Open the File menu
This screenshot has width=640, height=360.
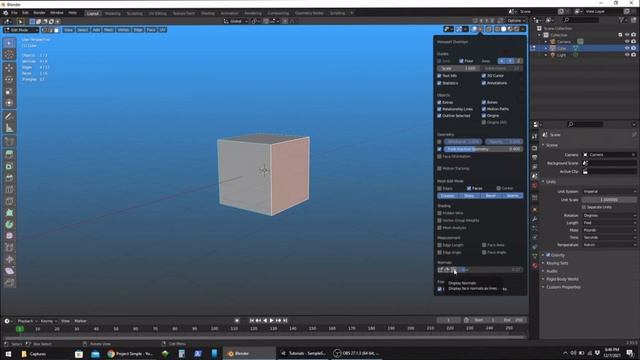pos(14,13)
